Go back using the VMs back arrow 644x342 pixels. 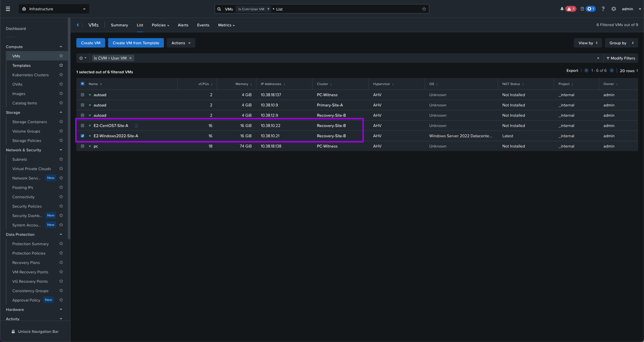tap(78, 25)
